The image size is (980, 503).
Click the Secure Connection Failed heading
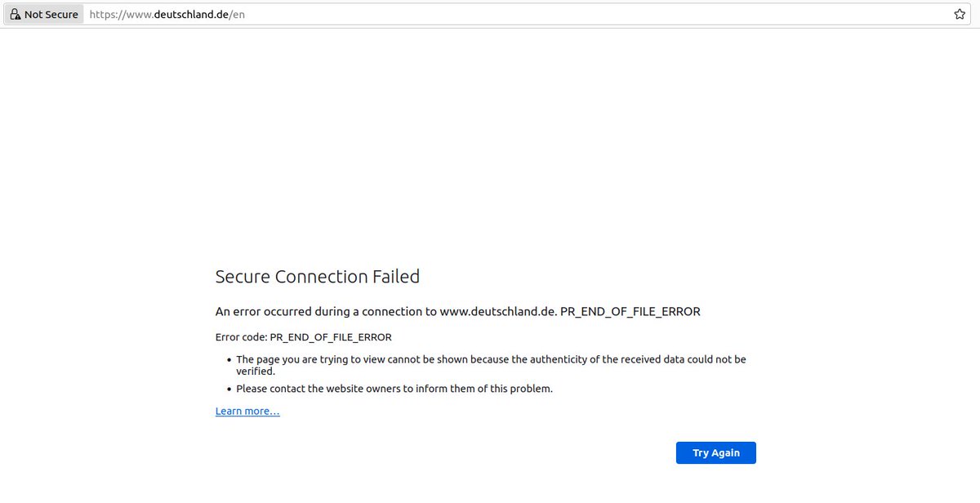point(318,277)
